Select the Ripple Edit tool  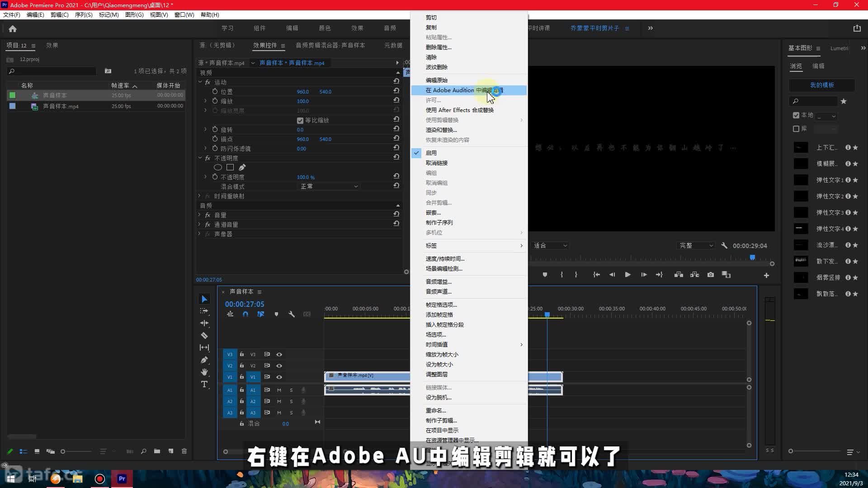pos(204,323)
